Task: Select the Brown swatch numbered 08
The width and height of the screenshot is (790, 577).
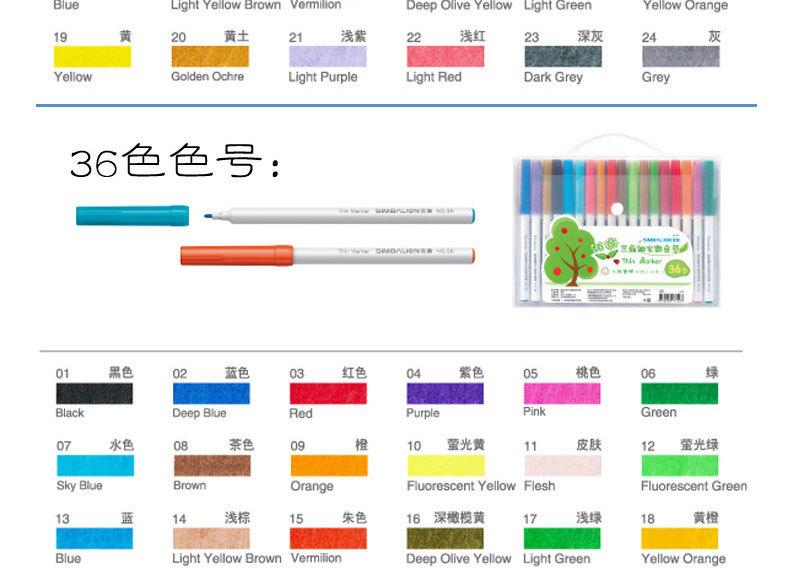Action: pyautogui.click(x=211, y=466)
